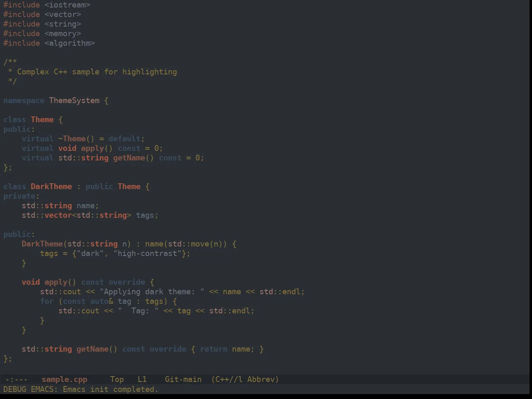Click "getName()" in the const override line
Viewport: 532px width, 399px height.
[97, 349]
